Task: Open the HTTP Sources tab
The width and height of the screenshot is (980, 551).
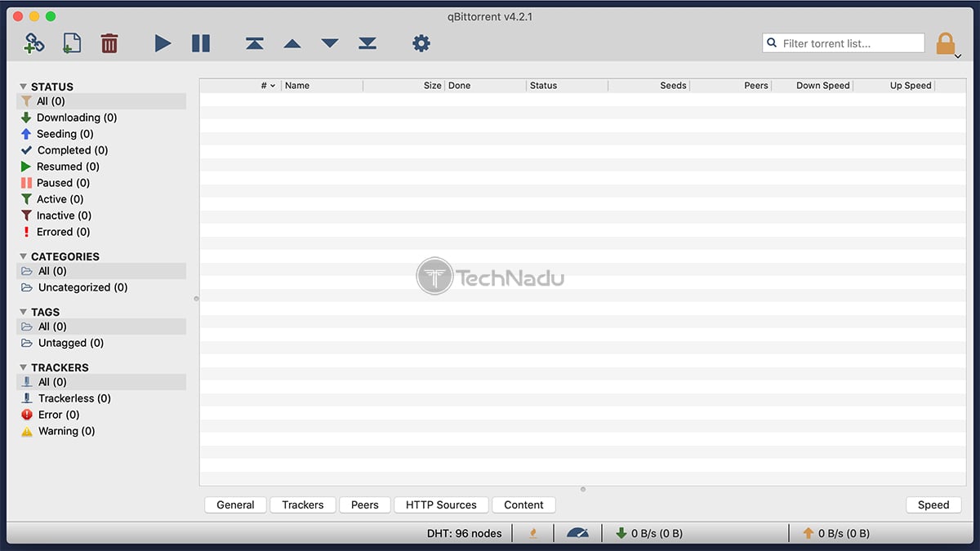Action: pos(441,505)
